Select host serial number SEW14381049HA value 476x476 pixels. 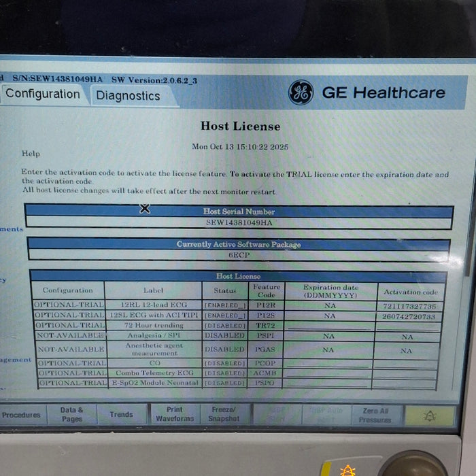239,223
